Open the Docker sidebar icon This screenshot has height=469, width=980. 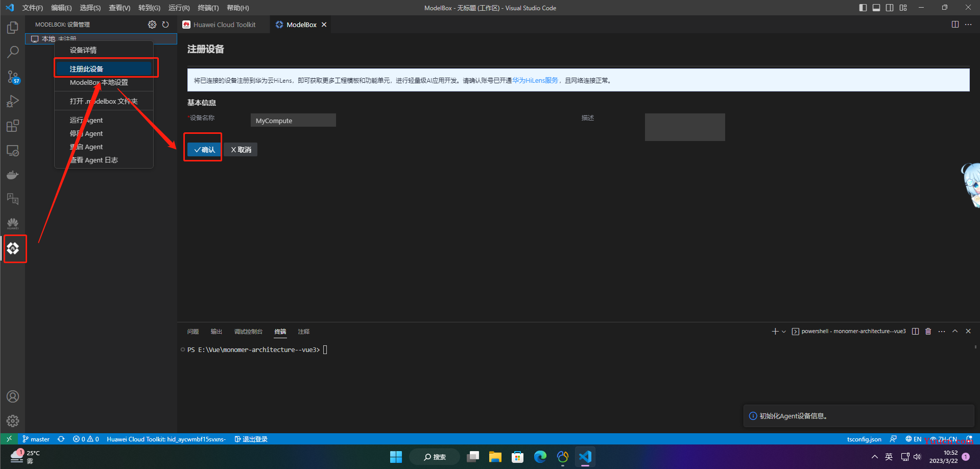(x=13, y=175)
